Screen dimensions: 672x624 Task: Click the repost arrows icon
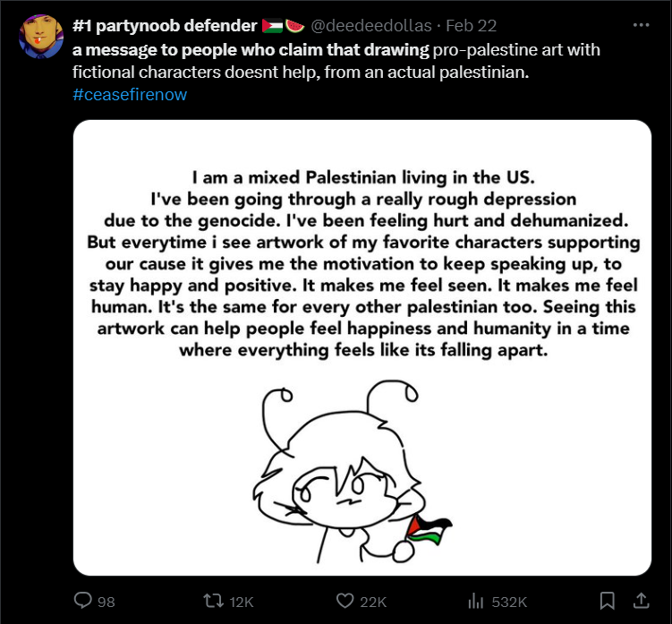(214, 601)
